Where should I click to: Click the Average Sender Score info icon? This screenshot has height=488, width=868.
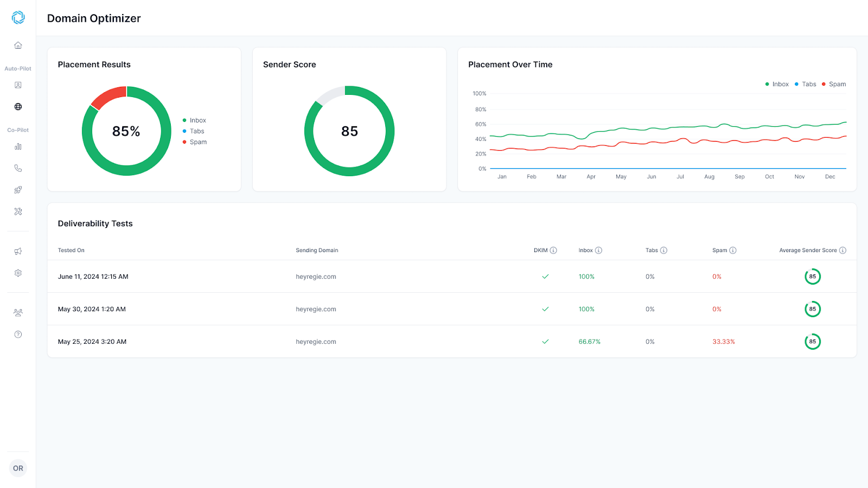click(843, 251)
